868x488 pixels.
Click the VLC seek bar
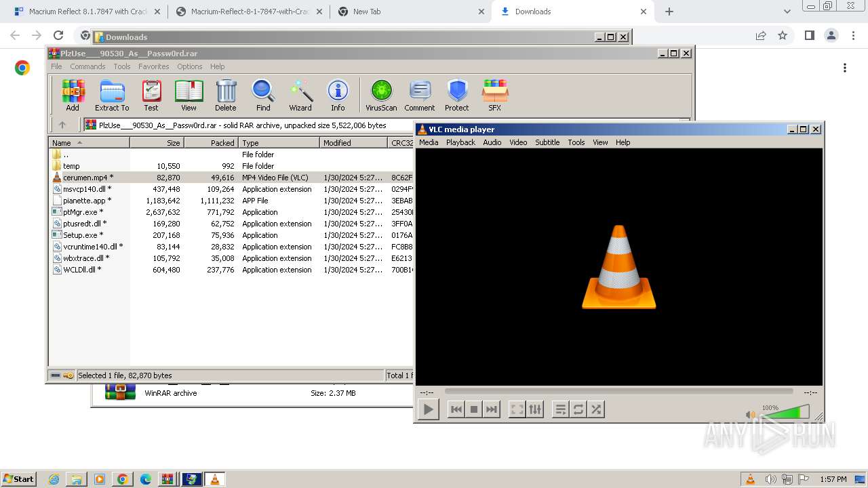point(618,391)
